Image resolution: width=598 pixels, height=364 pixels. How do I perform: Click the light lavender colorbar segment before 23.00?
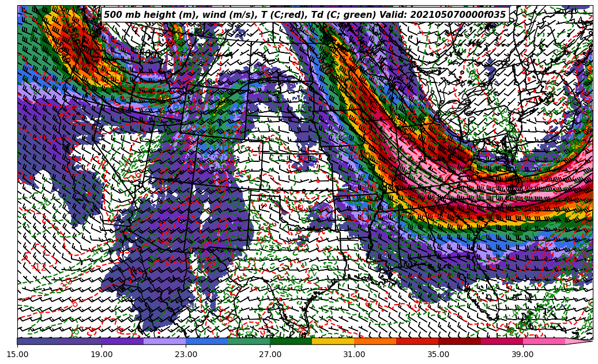165,341
